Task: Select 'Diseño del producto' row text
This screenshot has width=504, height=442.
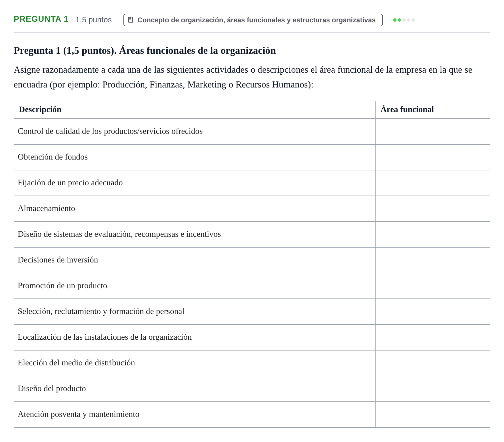Action: [x=52, y=389]
